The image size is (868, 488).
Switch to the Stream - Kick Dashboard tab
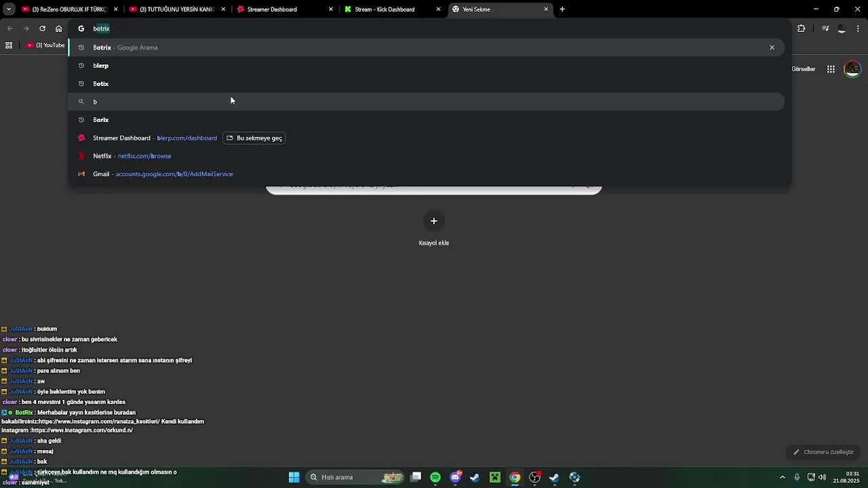tap(393, 9)
